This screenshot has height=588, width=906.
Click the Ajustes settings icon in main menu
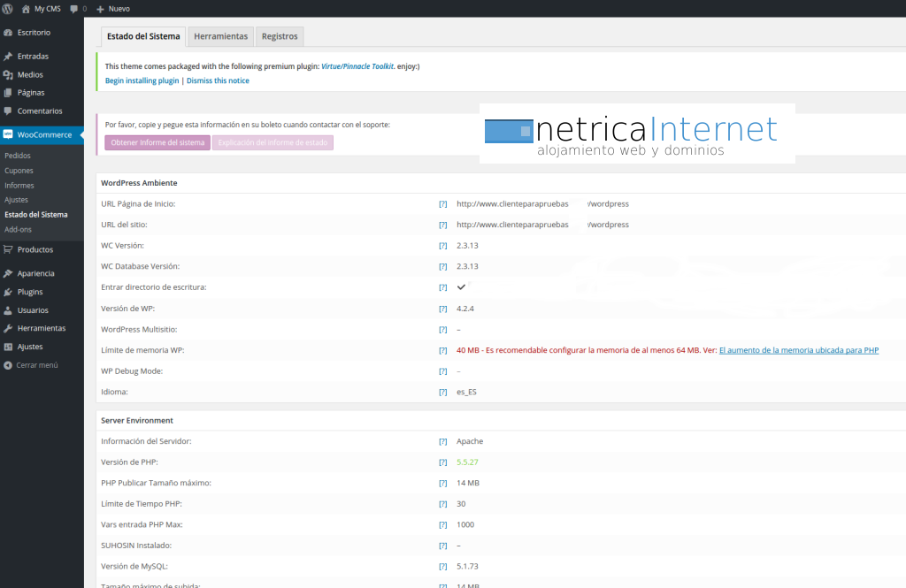click(8, 347)
